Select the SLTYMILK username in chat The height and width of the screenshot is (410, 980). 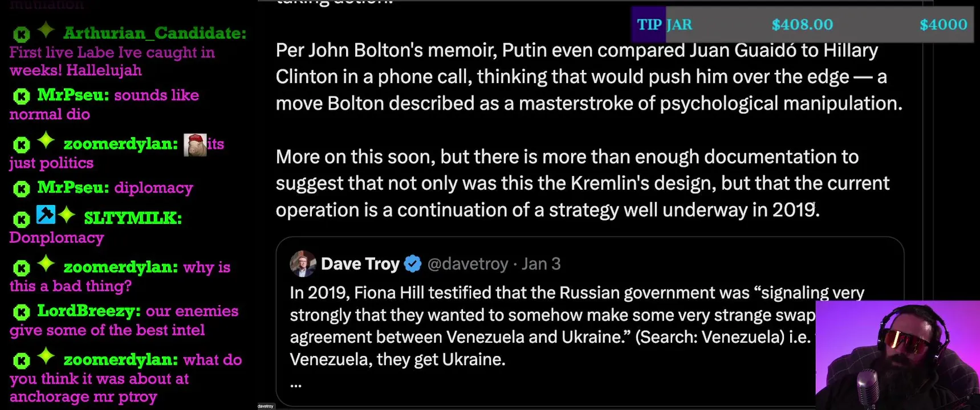(132, 218)
